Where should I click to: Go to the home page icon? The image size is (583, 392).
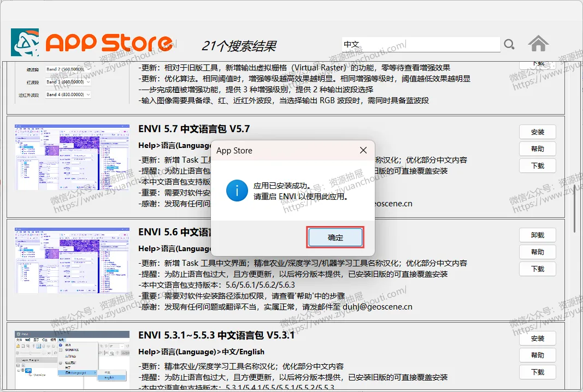(538, 44)
